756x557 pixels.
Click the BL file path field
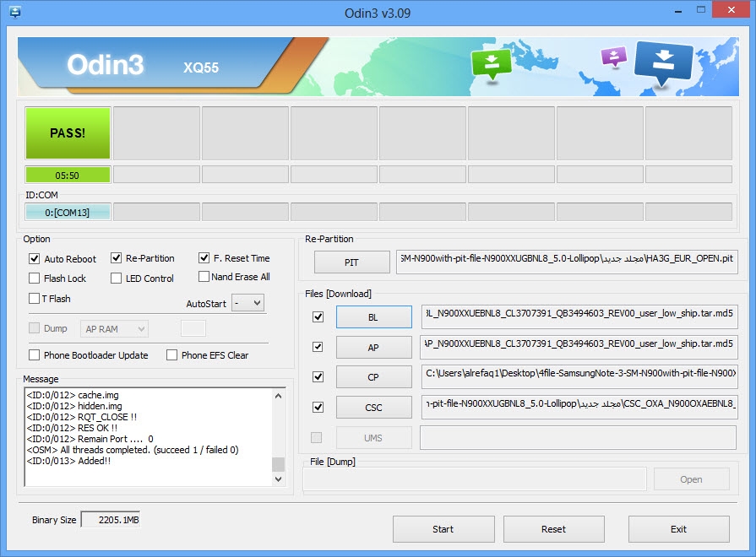(x=579, y=316)
